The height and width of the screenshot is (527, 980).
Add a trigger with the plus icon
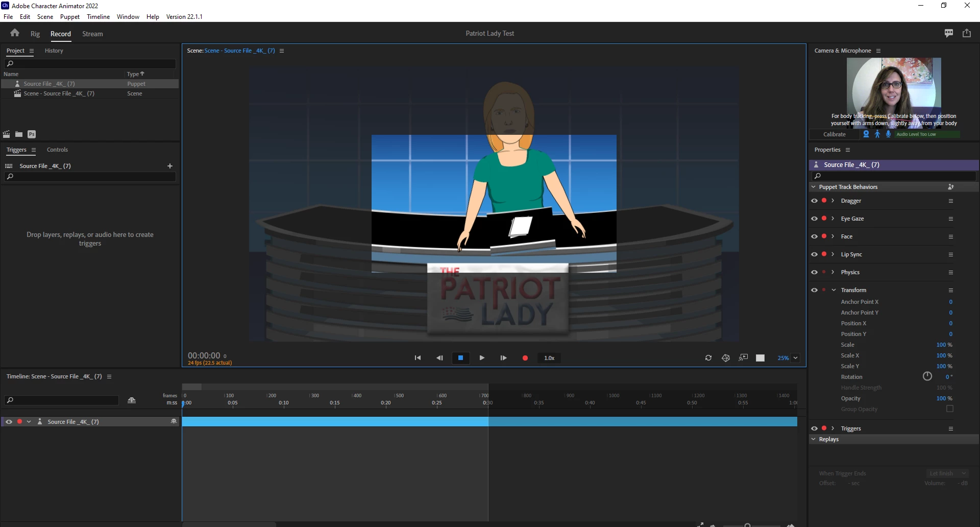tap(170, 166)
